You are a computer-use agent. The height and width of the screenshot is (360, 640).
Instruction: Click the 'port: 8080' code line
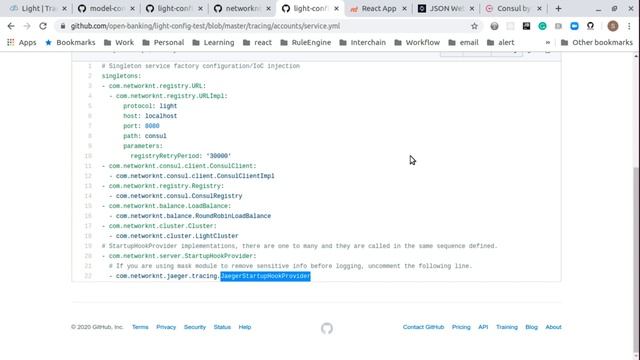pos(141,126)
